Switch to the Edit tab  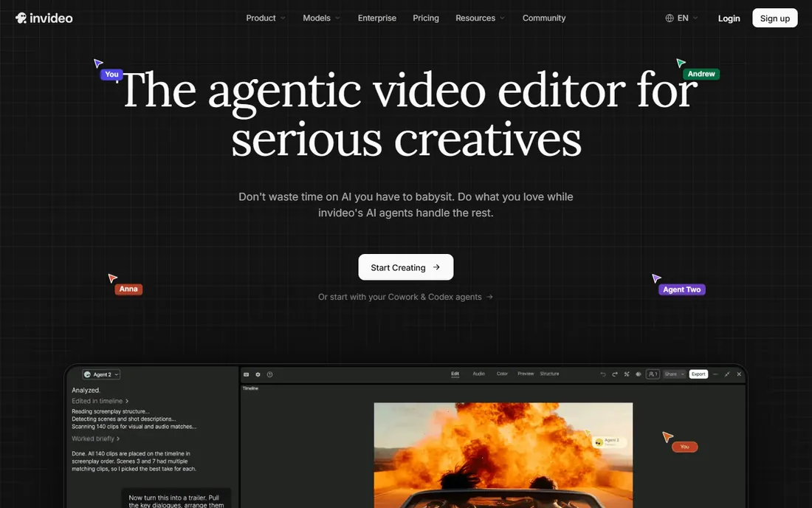(x=455, y=374)
